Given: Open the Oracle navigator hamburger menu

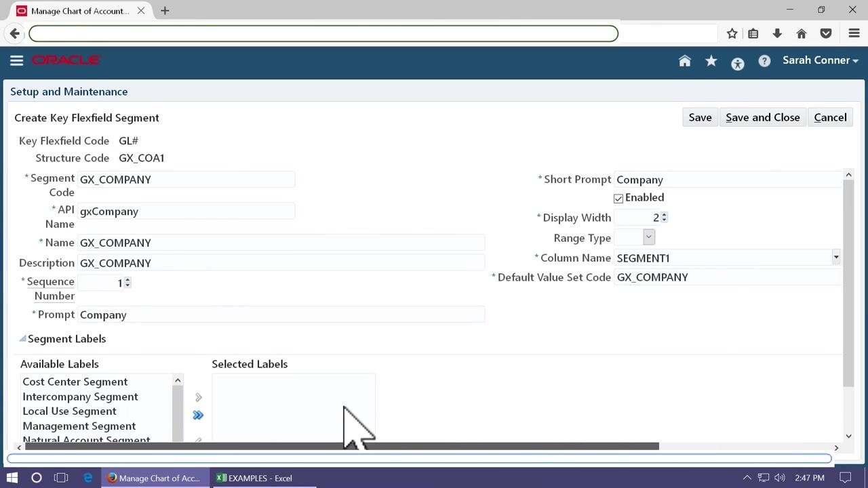Looking at the screenshot, I should click(x=17, y=60).
